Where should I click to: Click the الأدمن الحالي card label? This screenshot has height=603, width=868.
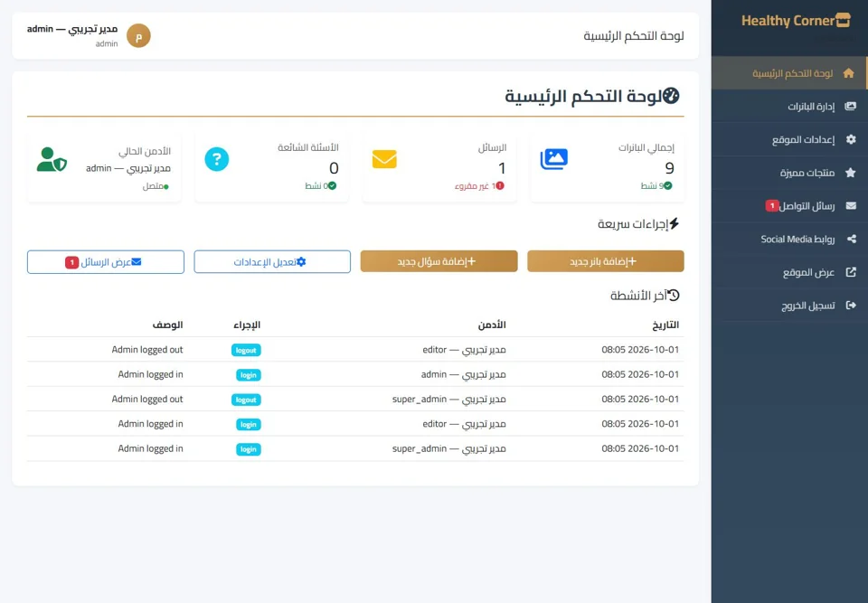pyautogui.click(x=145, y=151)
